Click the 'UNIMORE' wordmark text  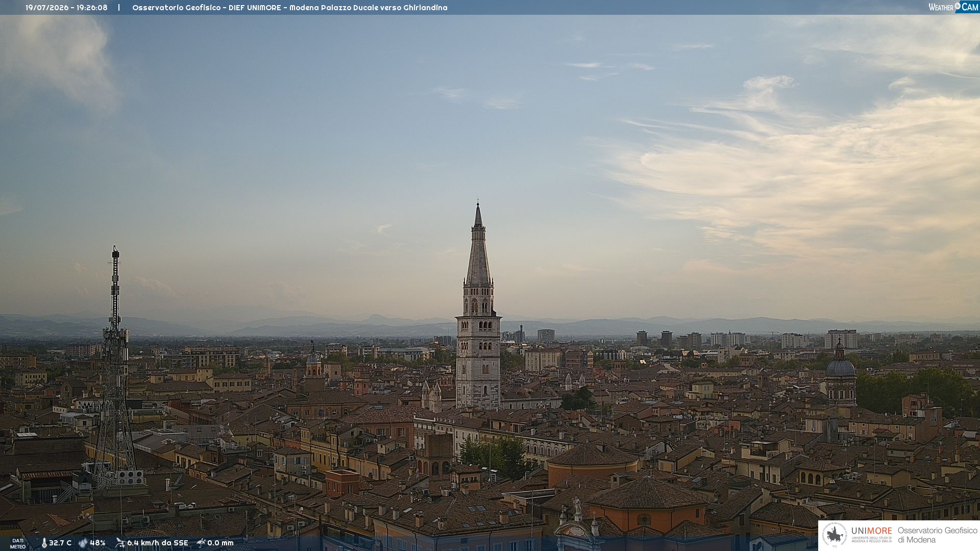point(871,531)
